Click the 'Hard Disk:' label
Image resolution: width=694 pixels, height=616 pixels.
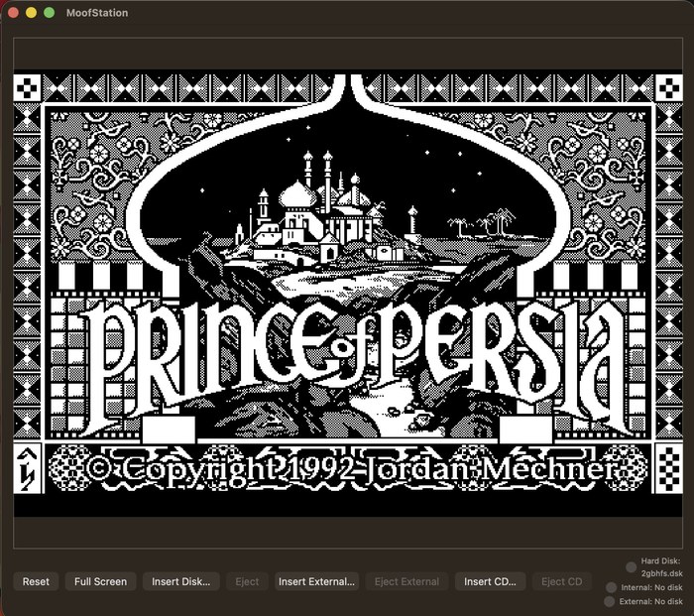[x=660, y=561]
